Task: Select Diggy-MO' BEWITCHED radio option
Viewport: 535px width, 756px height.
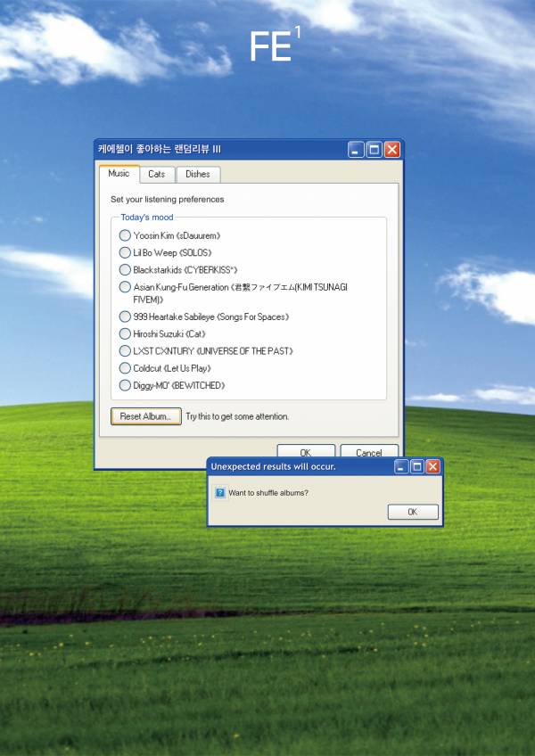Action: (x=125, y=385)
